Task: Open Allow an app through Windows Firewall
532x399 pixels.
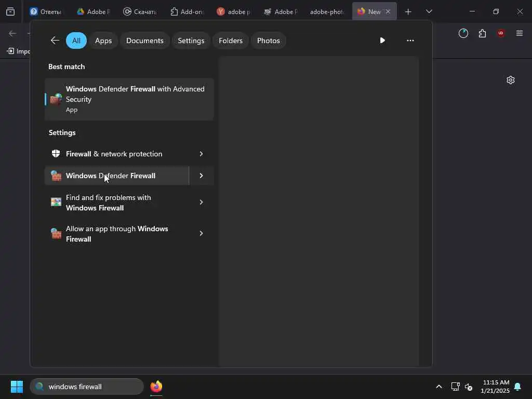Action: [x=117, y=234]
